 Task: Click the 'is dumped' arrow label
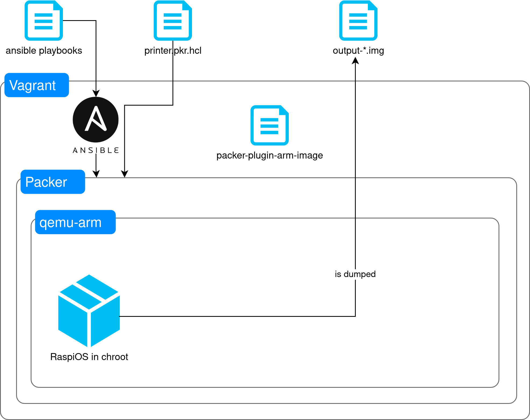355,274
